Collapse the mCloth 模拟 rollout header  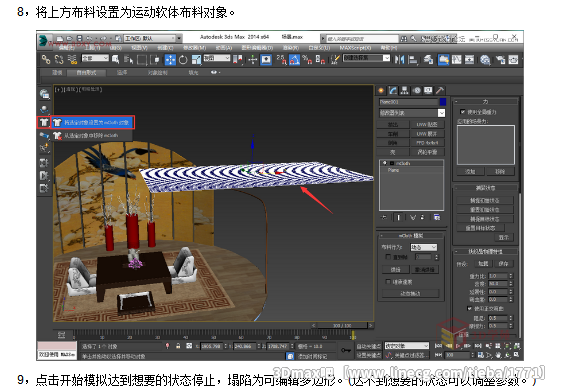click(x=411, y=236)
